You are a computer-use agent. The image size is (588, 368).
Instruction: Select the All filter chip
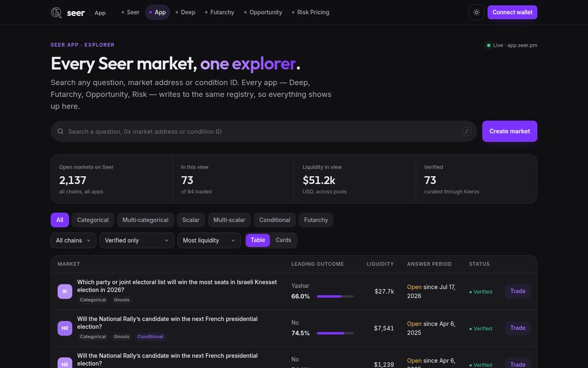click(x=59, y=220)
